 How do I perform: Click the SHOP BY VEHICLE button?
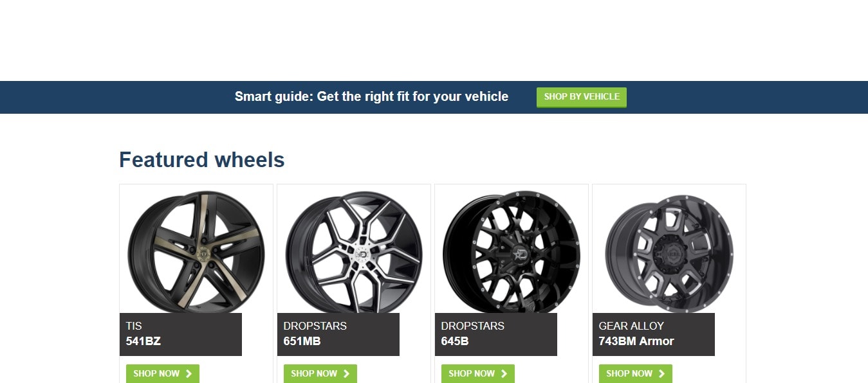click(x=582, y=97)
